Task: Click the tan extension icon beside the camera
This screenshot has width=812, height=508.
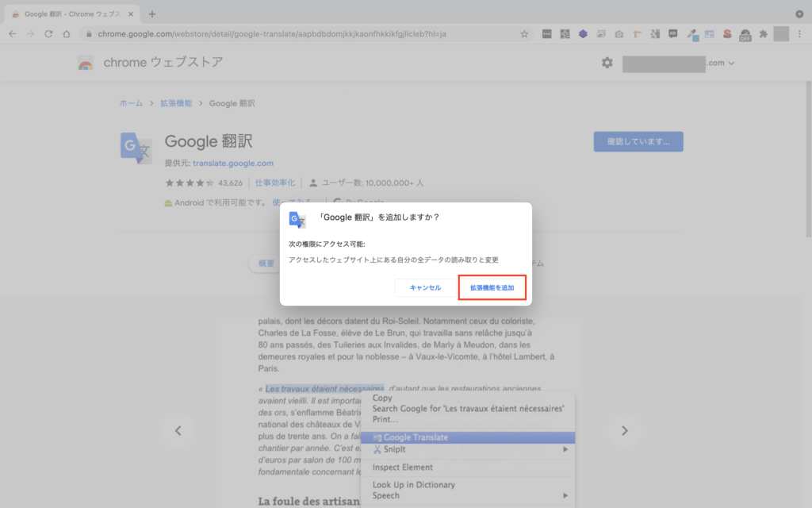Action: coord(637,34)
